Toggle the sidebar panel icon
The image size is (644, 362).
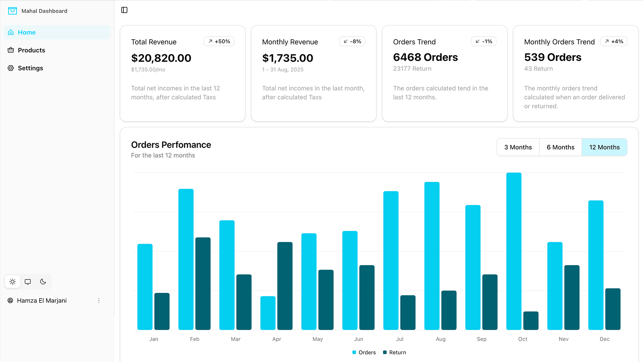tap(124, 10)
